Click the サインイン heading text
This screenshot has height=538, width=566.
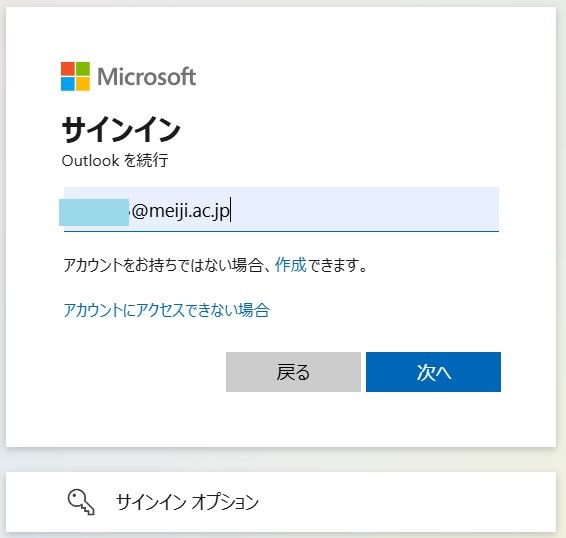tap(121, 130)
